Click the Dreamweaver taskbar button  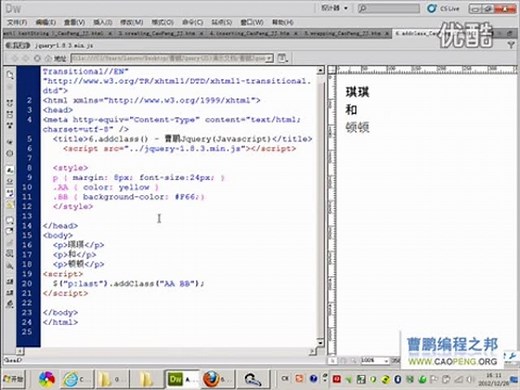coord(182,379)
